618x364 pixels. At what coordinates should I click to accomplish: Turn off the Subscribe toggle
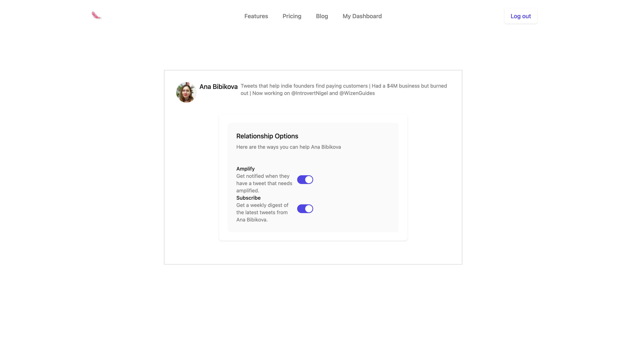point(305,209)
